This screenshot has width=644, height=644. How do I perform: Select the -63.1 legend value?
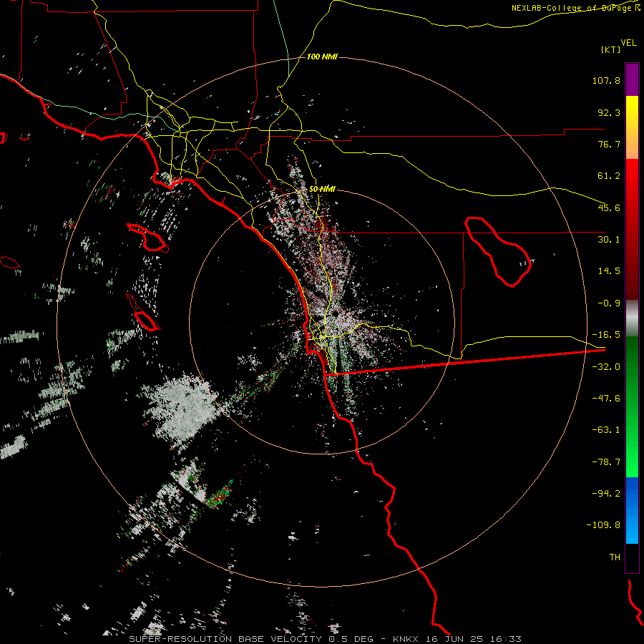[x=606, y=430]
